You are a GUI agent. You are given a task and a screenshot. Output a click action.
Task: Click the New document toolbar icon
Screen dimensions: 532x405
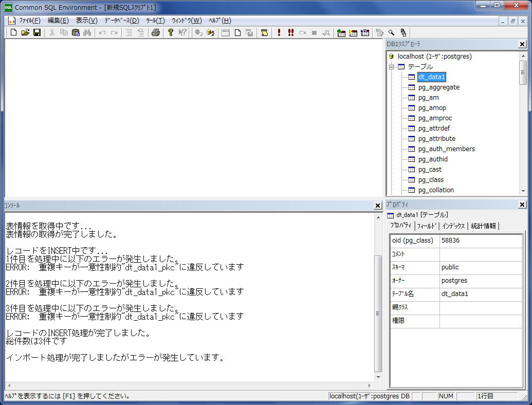(x=13, y=32)
